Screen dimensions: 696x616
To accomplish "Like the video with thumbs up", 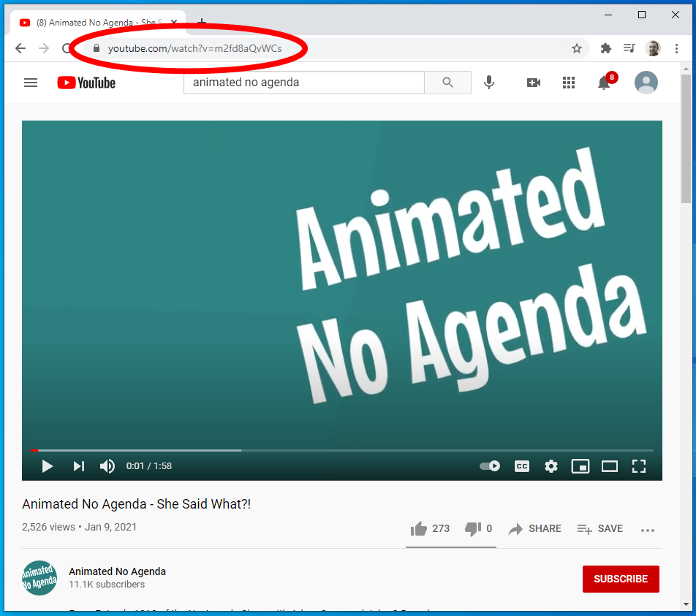I will (419, 528).
